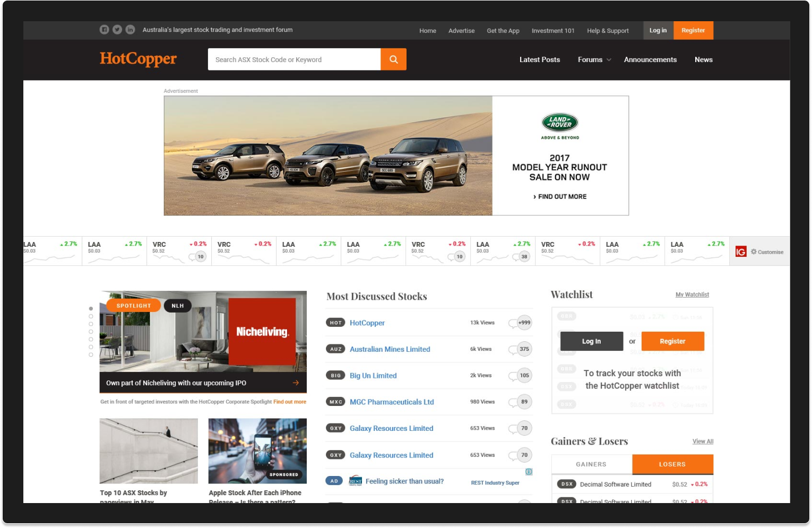Click the Feeling sicker than usual? ad link
The image size is (812, 528).
(x=404, y=481)
